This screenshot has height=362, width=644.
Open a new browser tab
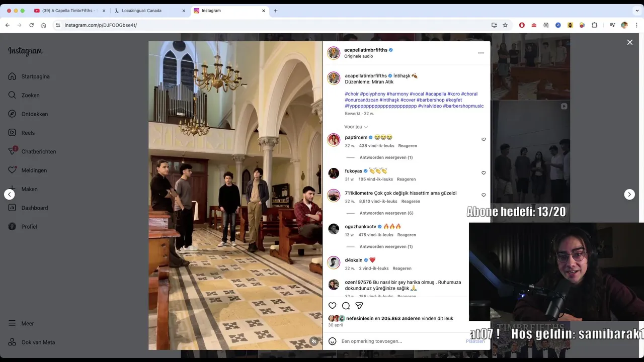point(275,11)
